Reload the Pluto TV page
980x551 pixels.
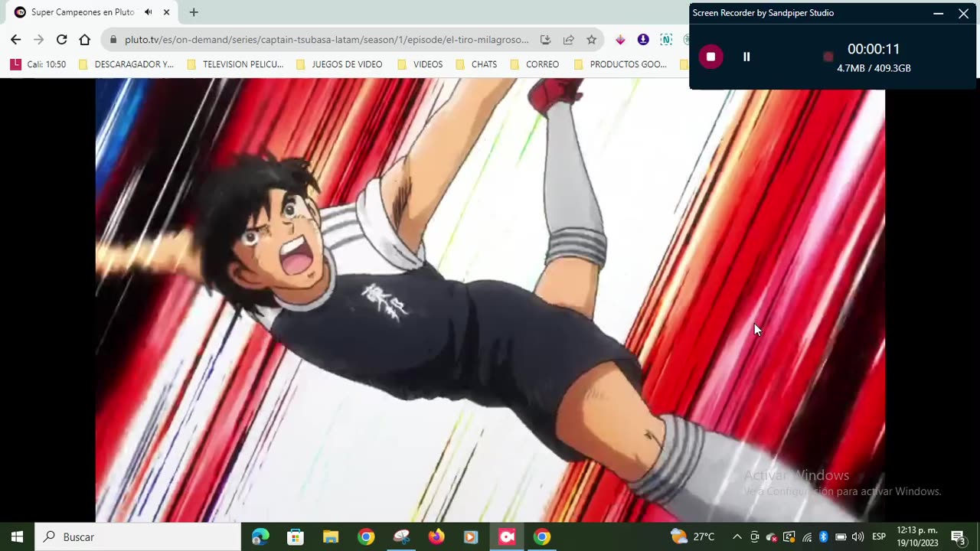pos(61,40)
